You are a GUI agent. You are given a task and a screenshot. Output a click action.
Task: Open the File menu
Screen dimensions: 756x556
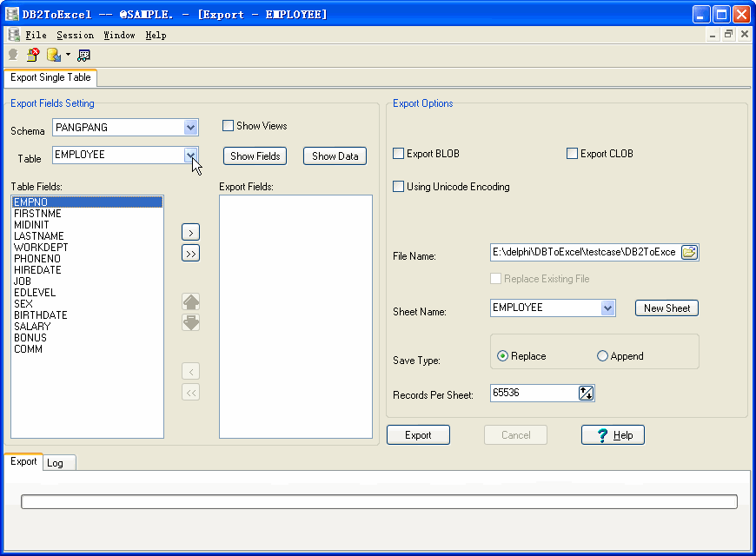[36, 35]
